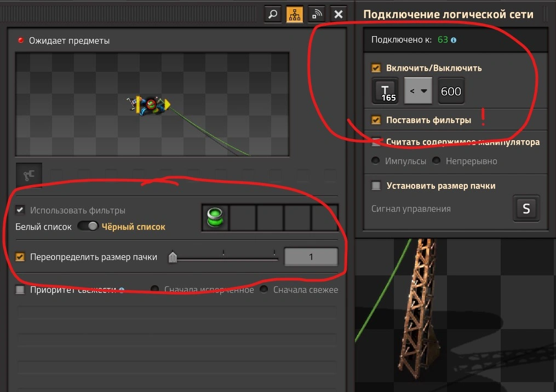Image resolution: width=556 pixels, height=392 pixels.
Task: Click the stack size slider handle
Action: 173,257
